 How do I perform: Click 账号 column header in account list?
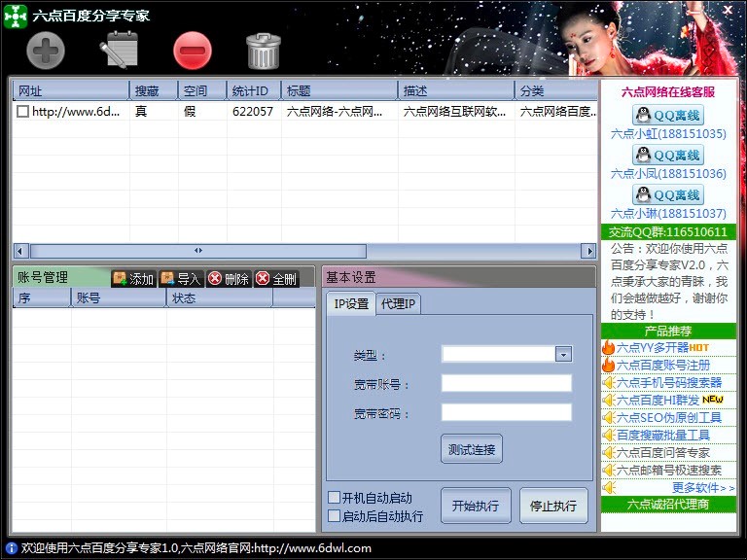118,298
